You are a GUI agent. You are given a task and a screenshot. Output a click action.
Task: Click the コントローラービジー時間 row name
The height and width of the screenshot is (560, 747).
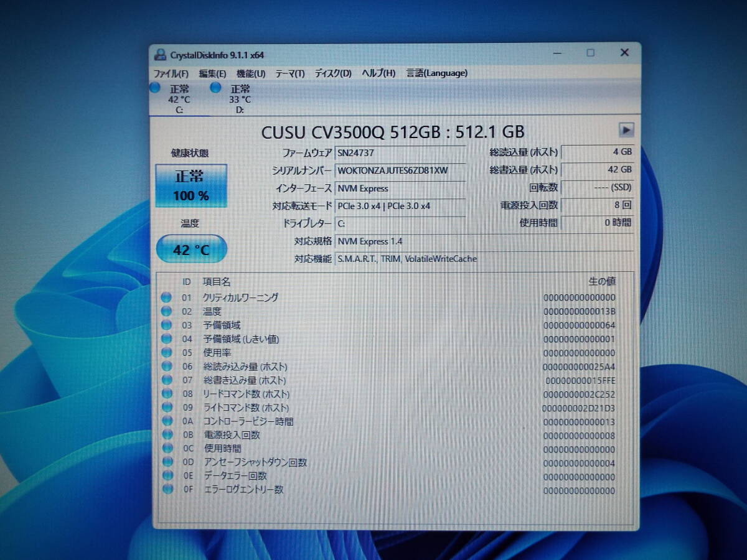[x=248, y=421]
